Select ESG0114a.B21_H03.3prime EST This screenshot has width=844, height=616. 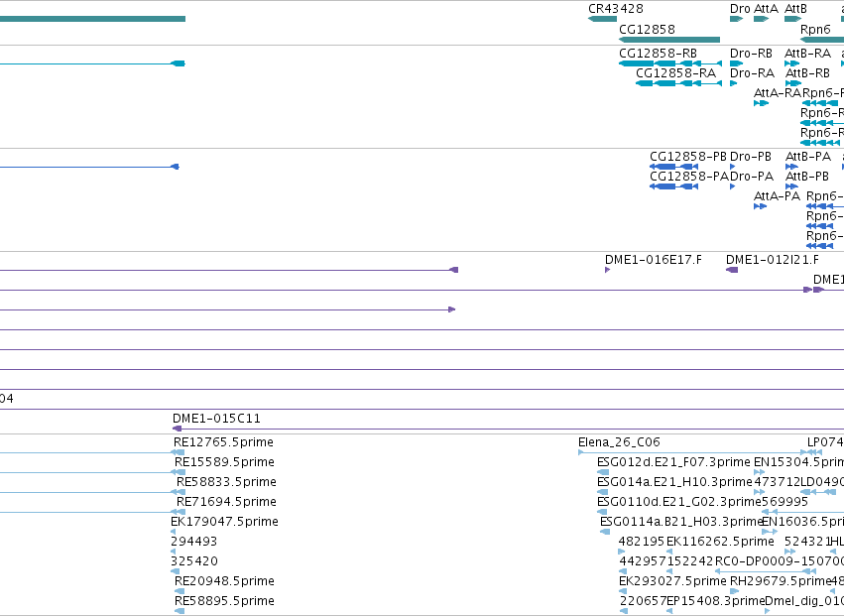(x=605, y=532)
